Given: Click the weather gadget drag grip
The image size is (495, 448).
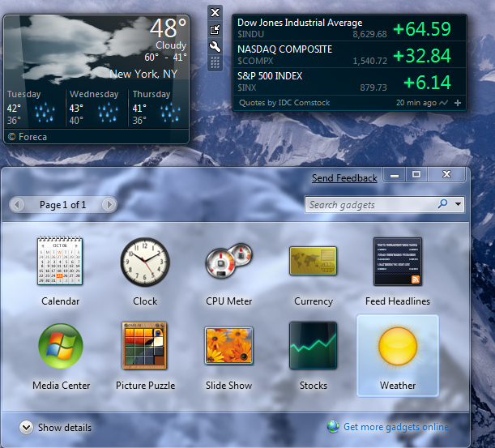Looking at the screenshot, I should pos(215,63).
